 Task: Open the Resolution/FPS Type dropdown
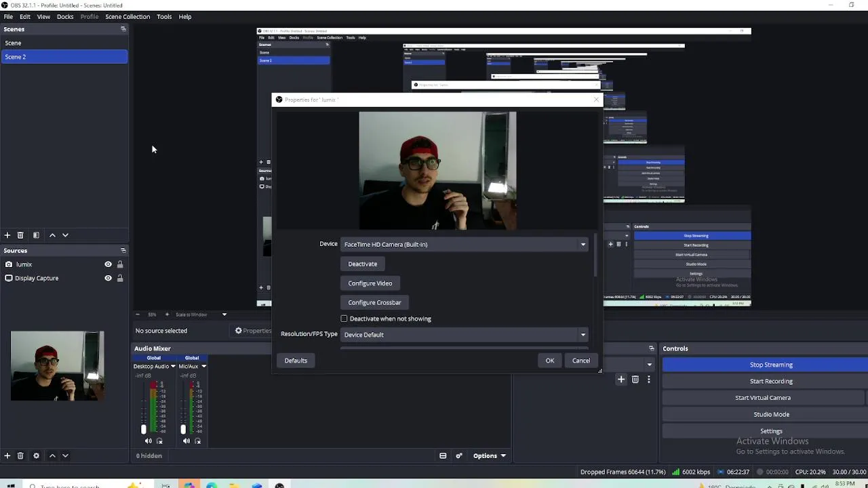point(465,335)
